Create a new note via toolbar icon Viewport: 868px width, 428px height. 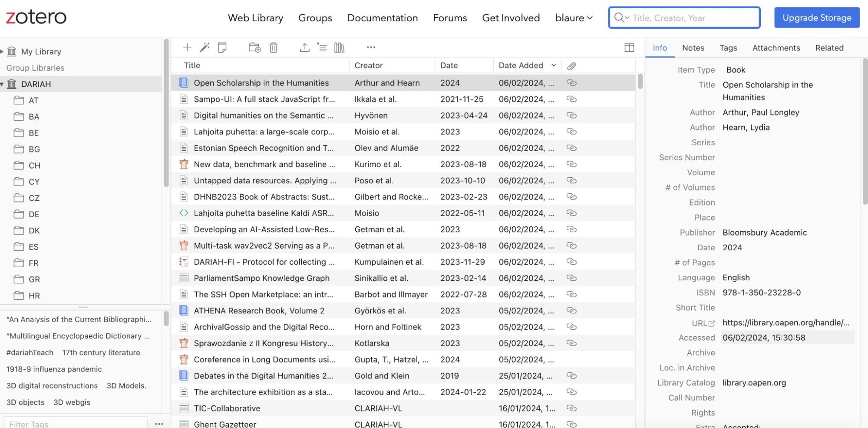point(222,47)
